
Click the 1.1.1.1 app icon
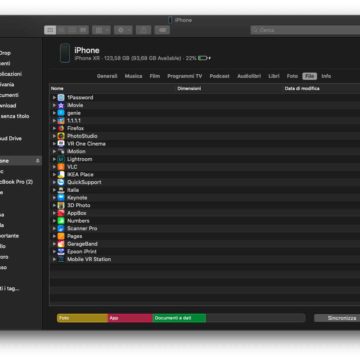tap(61, 121)
